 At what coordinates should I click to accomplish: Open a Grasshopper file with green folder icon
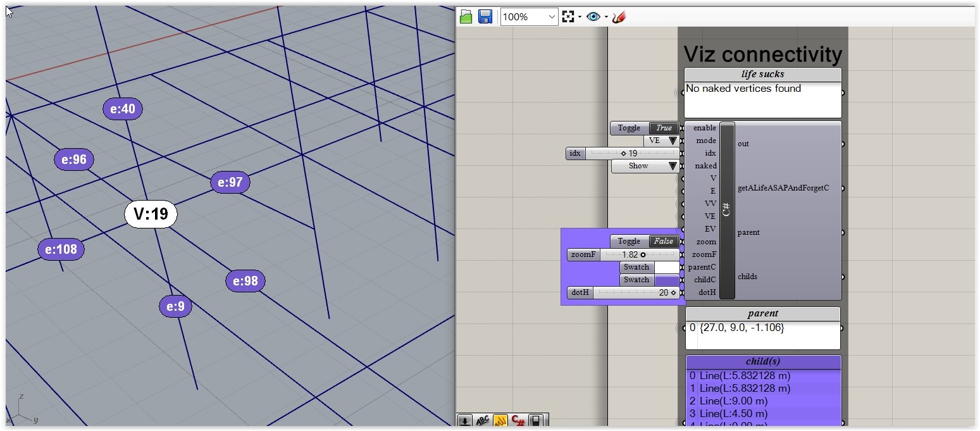tap(466, 17)
